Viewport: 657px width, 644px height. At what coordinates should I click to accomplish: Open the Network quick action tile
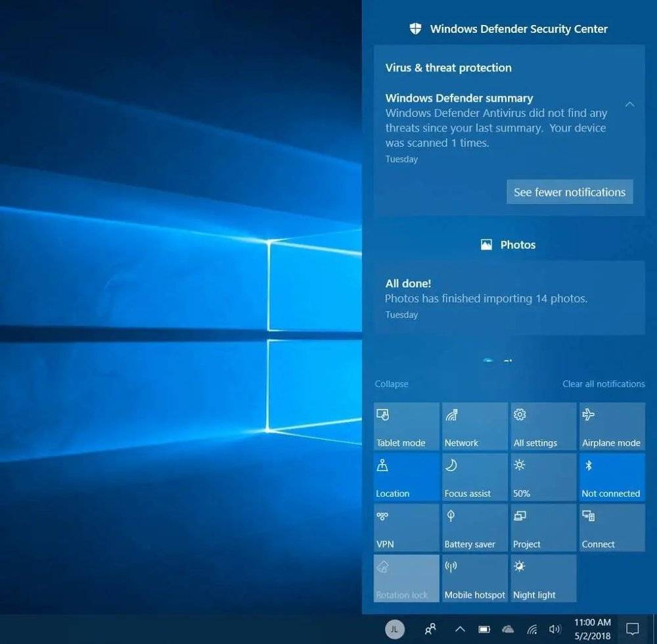tap(474, 426)
